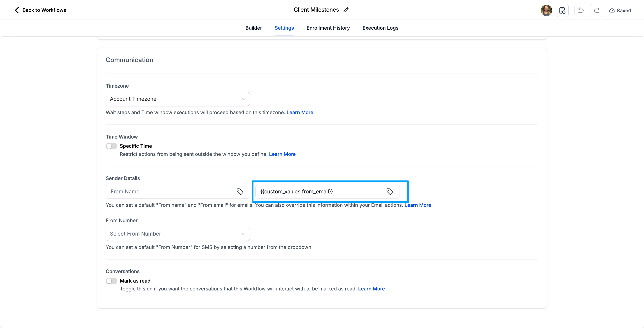The image size is (644, 328).
Task: Click the back arrow icon
Action: pyautogui.click(x=17, y=10)
